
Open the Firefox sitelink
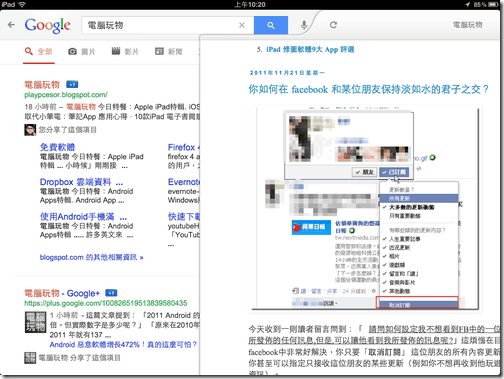click(184, 147)
